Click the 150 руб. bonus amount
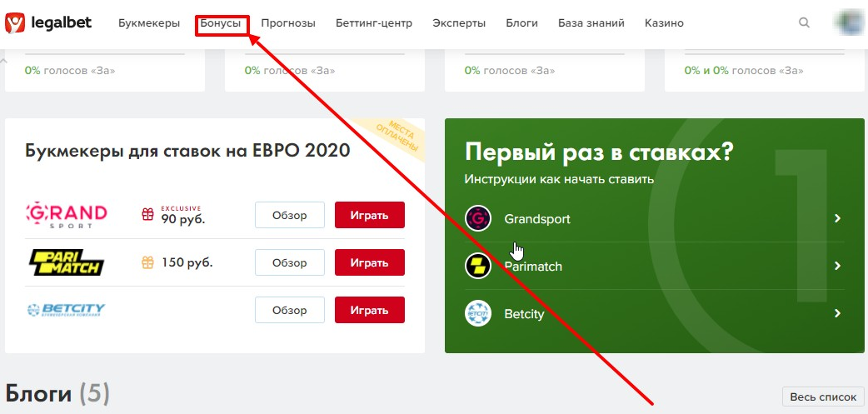The width and height of the screenshot is (868, 414). coord(187,262)
